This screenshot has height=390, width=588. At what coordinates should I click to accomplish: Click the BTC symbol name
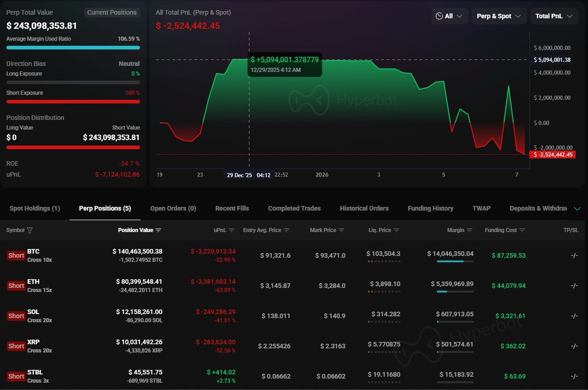tap(33, 251)
